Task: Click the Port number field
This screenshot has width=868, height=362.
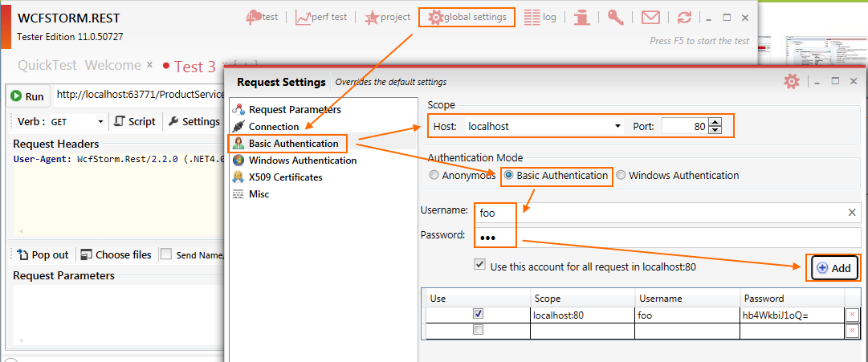Action: pos(684,126)
